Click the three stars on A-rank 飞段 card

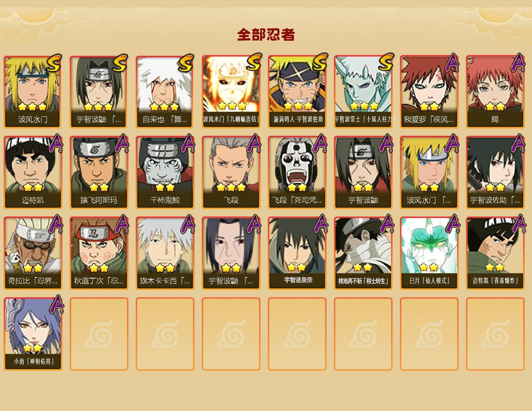[231, 187]
